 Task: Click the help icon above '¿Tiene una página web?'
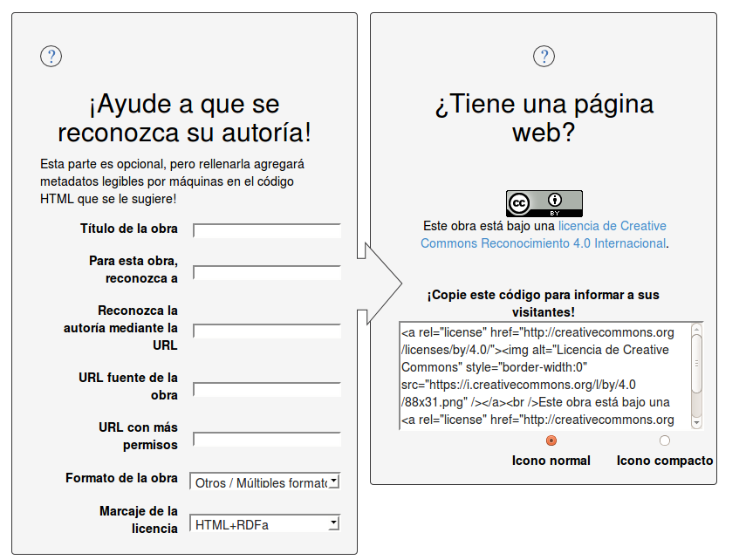[544, 57]
